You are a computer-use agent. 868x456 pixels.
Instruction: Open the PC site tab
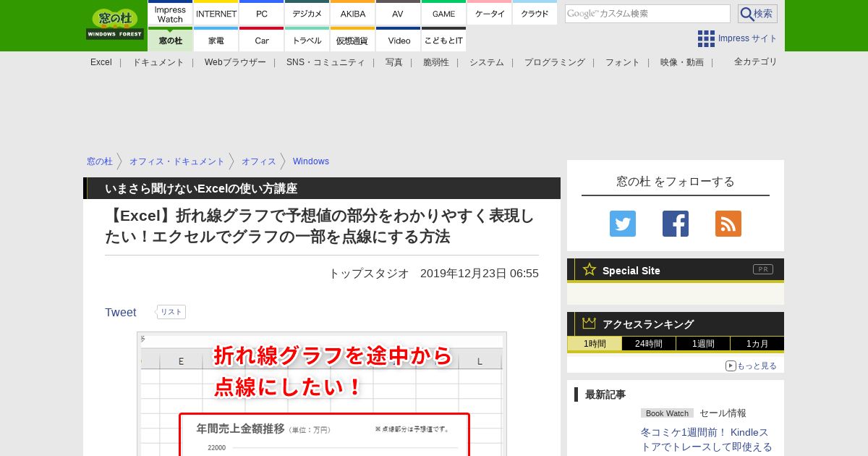pos(262,14)
